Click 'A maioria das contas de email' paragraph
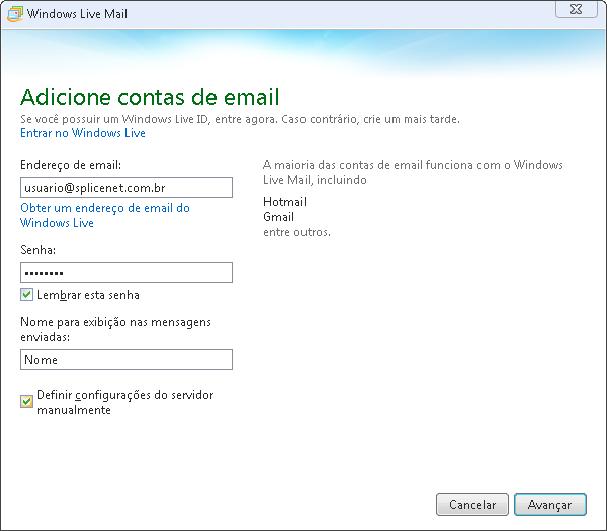 pos(413,172)
